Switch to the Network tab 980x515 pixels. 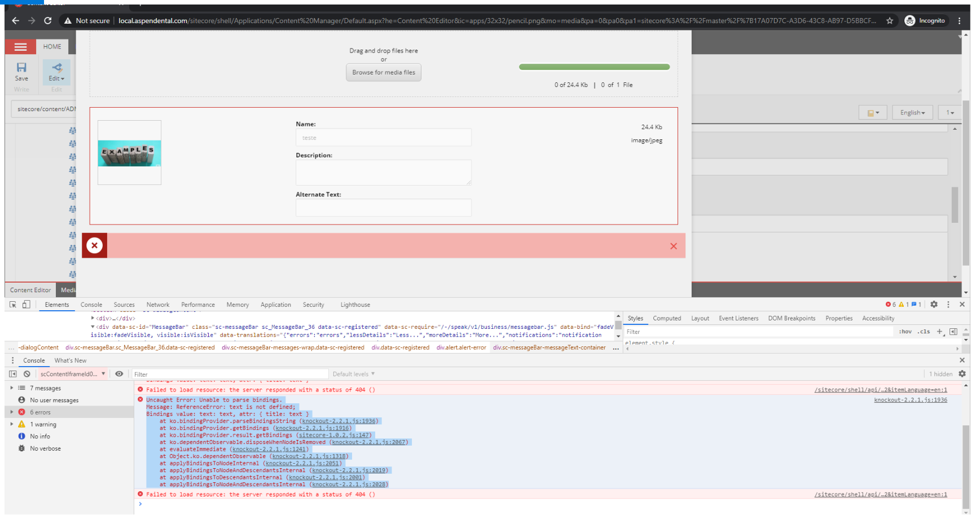coord(158,305)
